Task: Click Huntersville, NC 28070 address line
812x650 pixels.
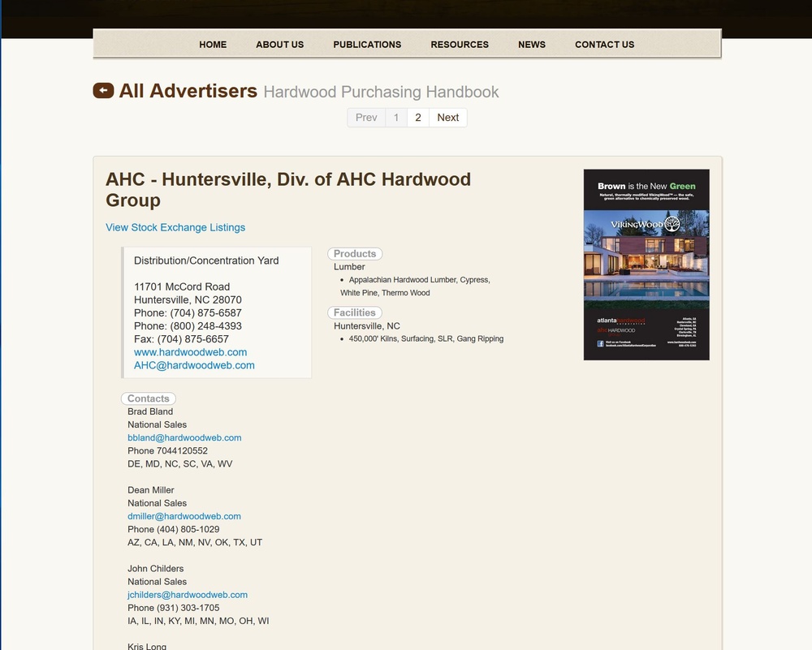Action: coord(188,299)
